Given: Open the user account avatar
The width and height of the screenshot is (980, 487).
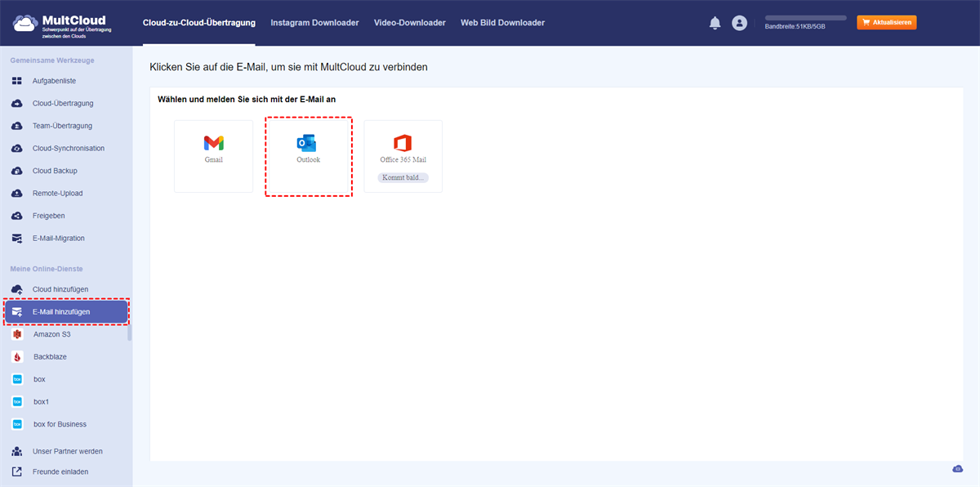Looking at the screenshot, I should (740, 23).
